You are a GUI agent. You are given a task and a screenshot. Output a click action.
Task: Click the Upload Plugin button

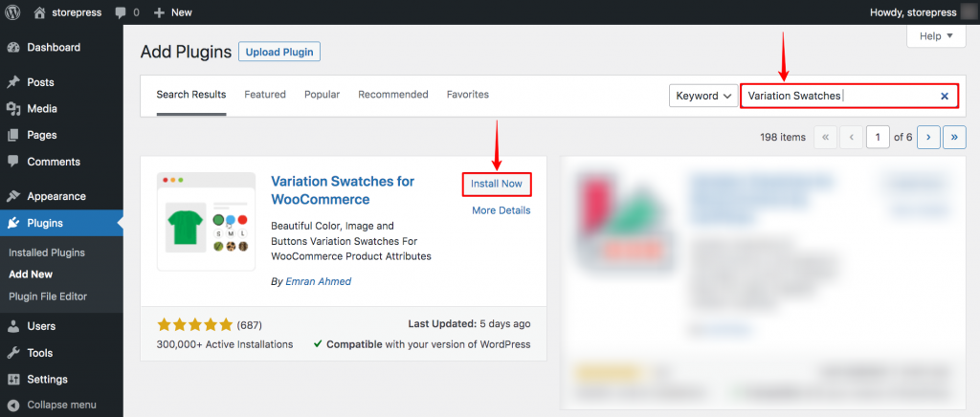pos(279,52)
